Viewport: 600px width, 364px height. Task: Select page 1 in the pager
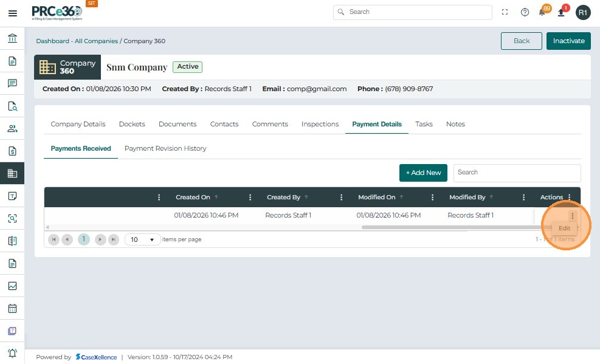point(84,239)
